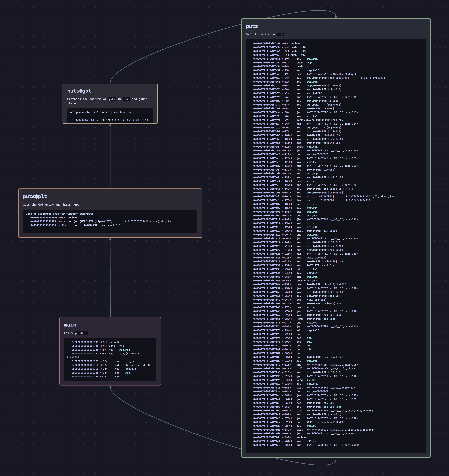Viewport: 449px width, 476px height.
Task: Click 'xchg DWORD PTR [rdi],edx'
Action: [316, 319]
